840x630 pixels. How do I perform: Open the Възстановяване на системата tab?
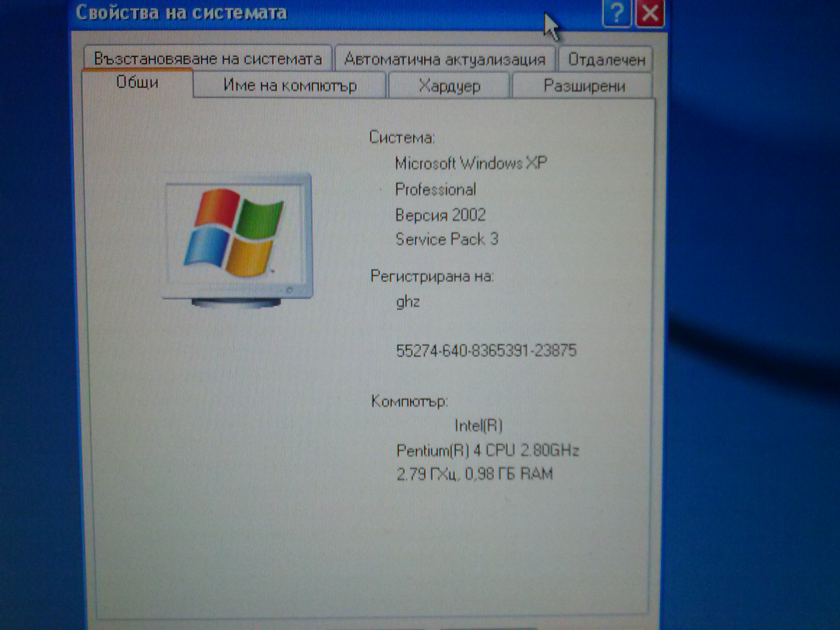pyautogui.click(x=208, y=58)
